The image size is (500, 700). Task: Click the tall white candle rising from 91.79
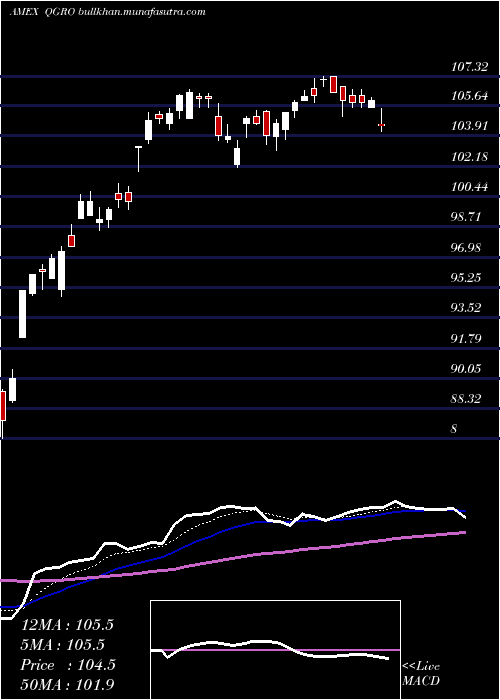(22, 314)
